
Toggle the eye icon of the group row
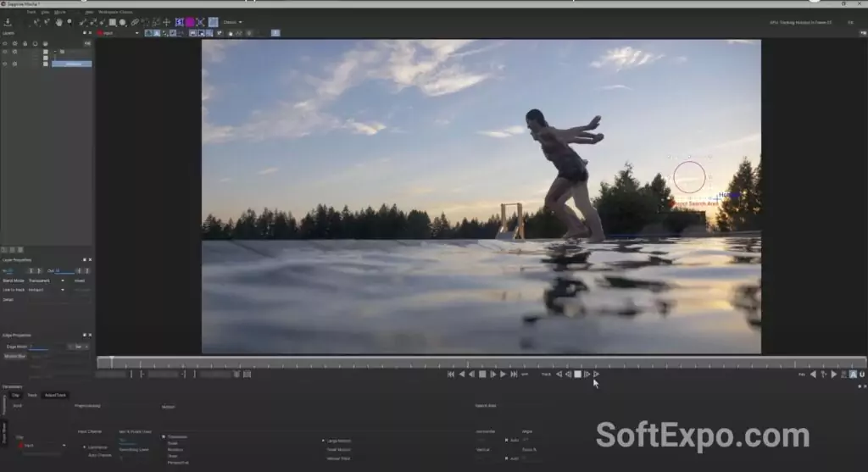point(5,52)
